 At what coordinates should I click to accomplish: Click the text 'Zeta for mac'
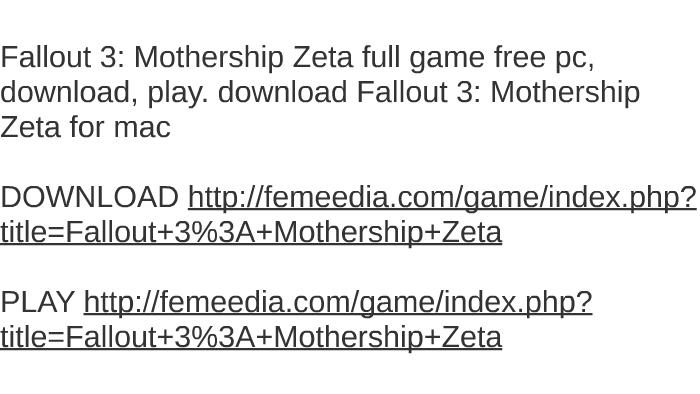click(x=85, y=127)
